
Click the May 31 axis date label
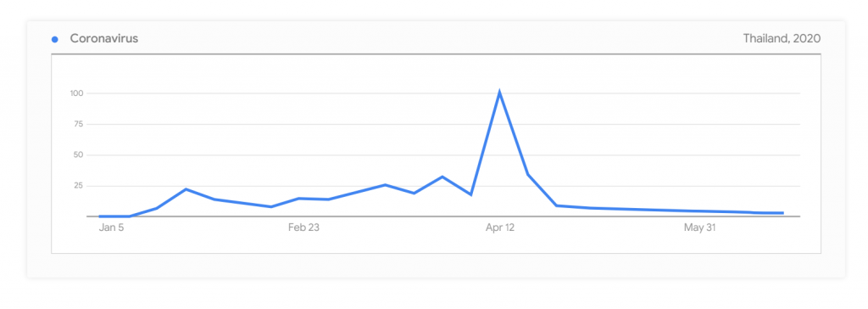click(x=700, y=228)
